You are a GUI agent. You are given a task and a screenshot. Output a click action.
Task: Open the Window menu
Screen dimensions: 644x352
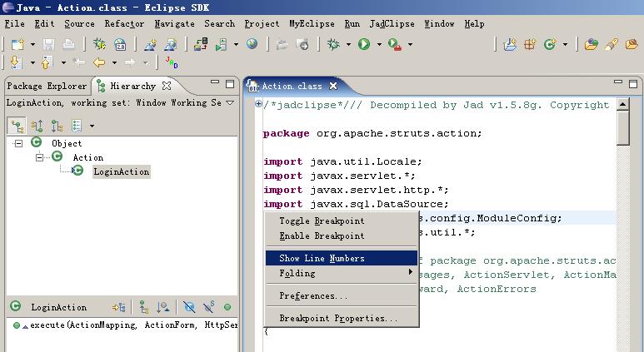click(439, 24)
